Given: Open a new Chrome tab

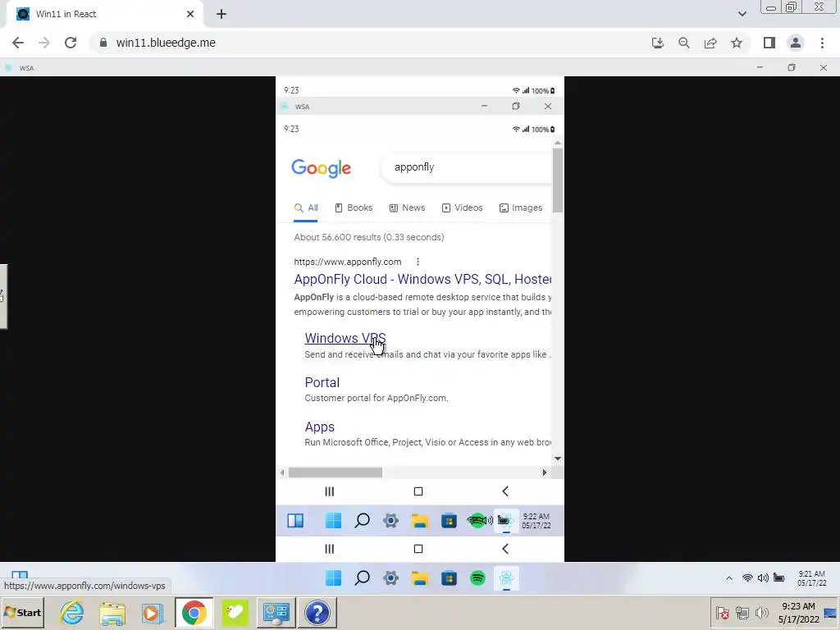Looking at the screenshot, I should coord(221,15).
